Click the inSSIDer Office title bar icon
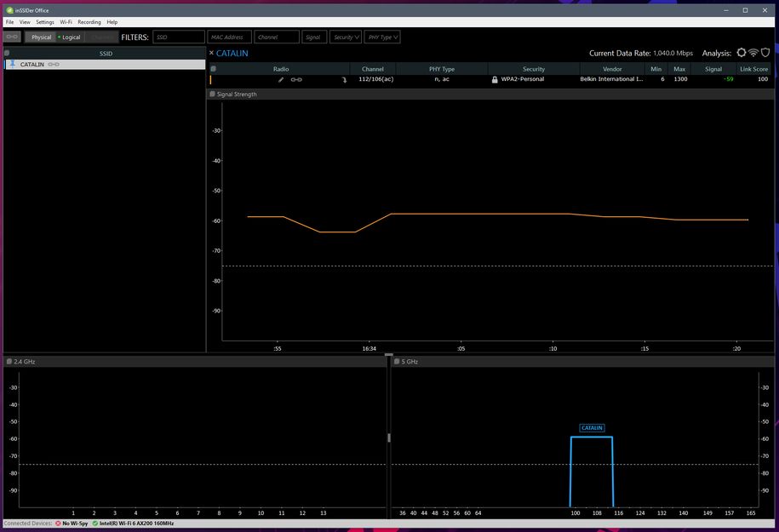 pyautogui.click(x=9, y=10)
